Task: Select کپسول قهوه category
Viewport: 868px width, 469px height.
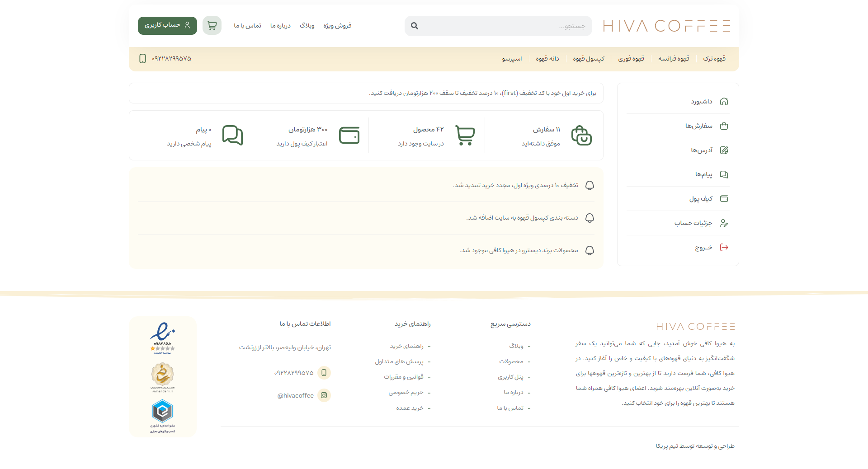Action: pos(589,59)
